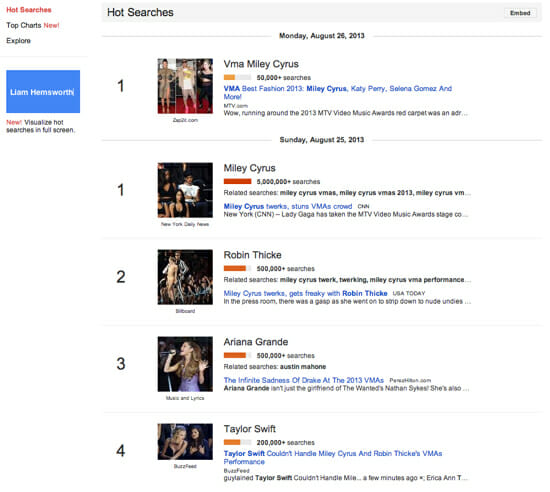Click the Hot Searches page heading
This screenshot has height=492, width=550.
140,13
